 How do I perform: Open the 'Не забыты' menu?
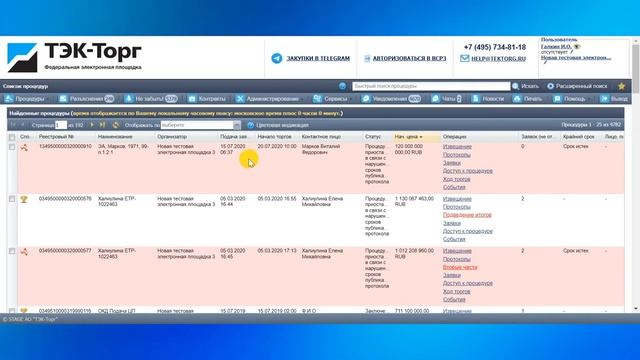(x=151, y=99)
